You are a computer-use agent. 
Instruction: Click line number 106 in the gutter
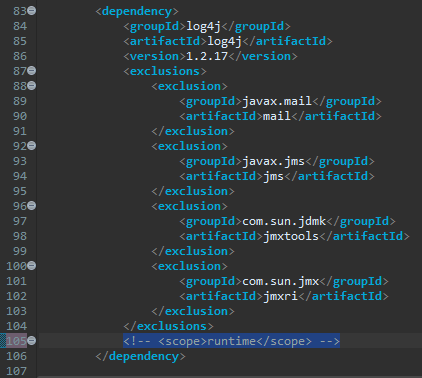(17, 356)
